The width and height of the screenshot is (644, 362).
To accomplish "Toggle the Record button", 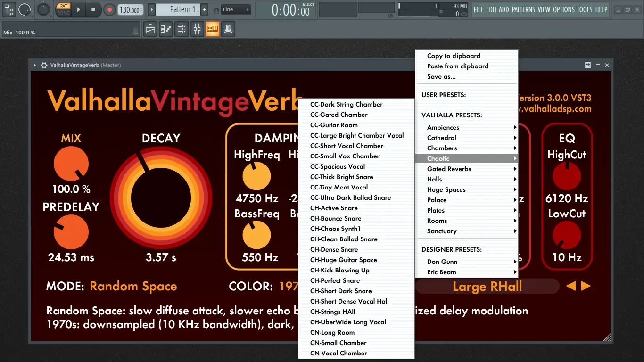I will [x=109, y=9].
